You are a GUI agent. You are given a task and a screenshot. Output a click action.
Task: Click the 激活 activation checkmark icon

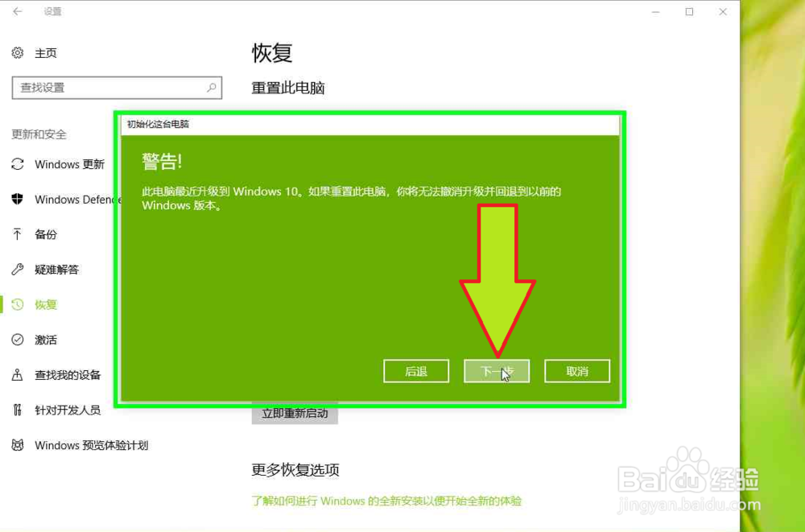[16, 340]
